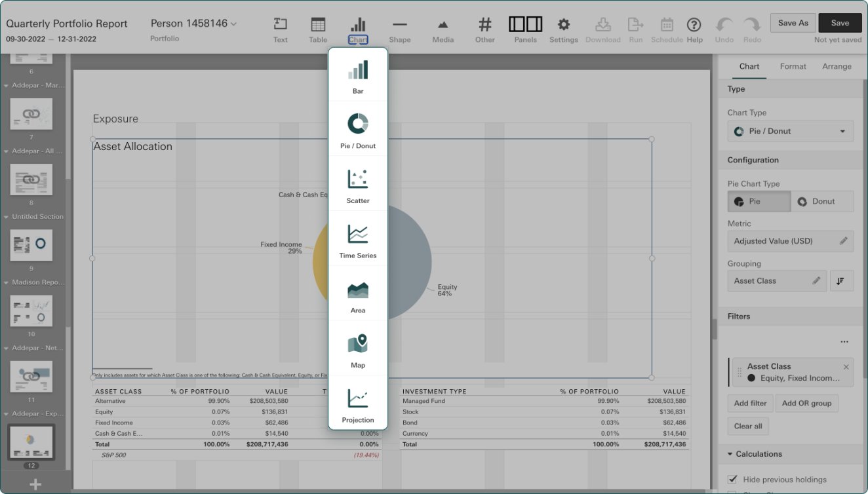Switch pie chart type to Donut
The width and height of the screenshot is (868, 494).
coord(822,202)
